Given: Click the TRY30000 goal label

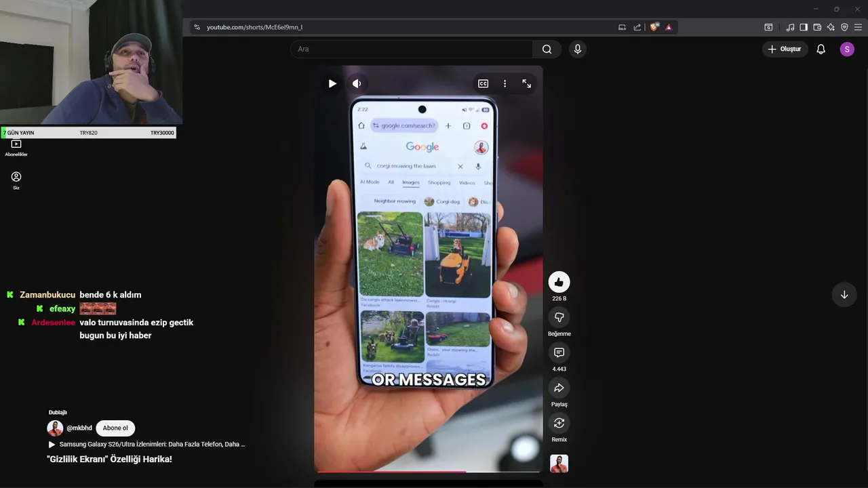Looking at the screenshot, I should coord(162,133).
